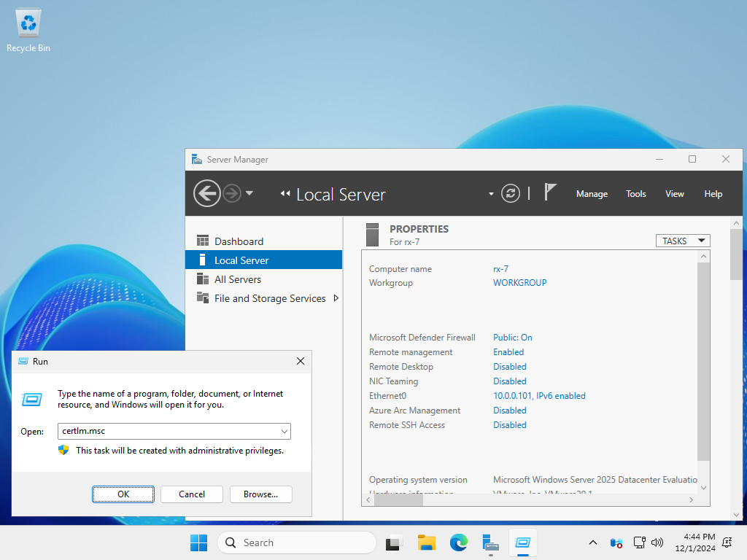Open the dropdown arrow left of refresh icon
The image size is (747, 560).
[x=491, y=194]
